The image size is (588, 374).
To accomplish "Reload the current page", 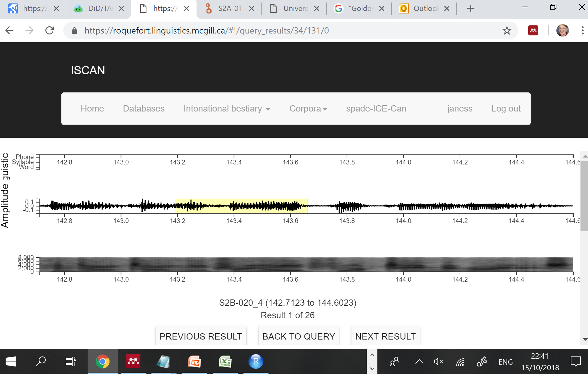I will click(x=50, y=30).
